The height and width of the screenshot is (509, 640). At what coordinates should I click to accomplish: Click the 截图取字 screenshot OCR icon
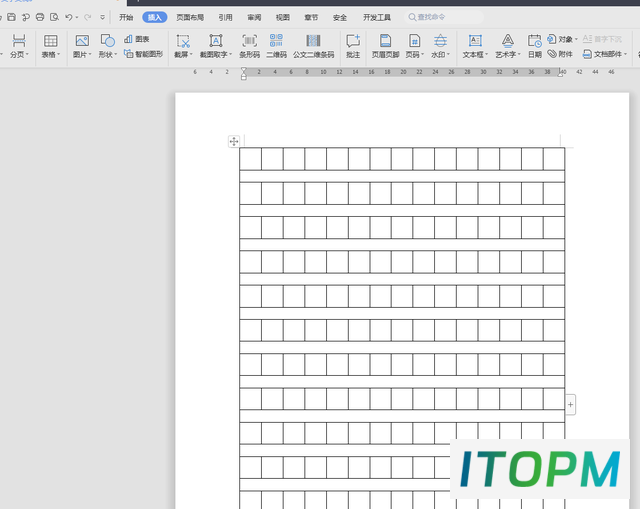pos(216,41)
